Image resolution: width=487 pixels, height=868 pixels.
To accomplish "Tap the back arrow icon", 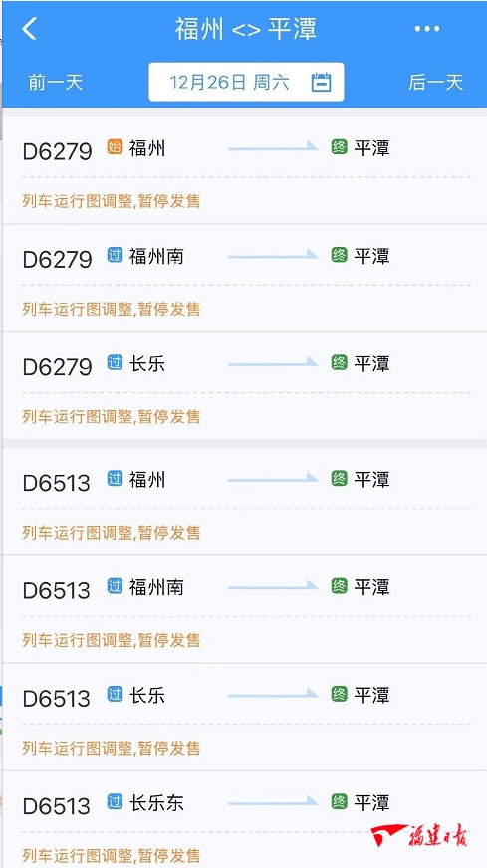I will [x=29, y=28].
